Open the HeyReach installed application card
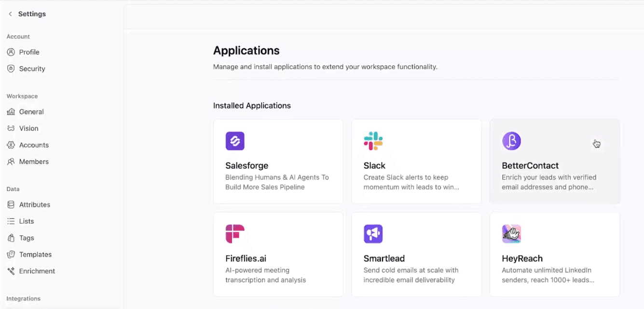 tap(554, 254)
